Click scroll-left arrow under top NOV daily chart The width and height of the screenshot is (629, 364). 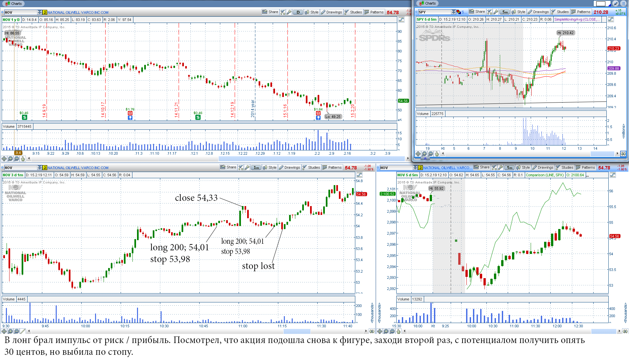point(29,159)
